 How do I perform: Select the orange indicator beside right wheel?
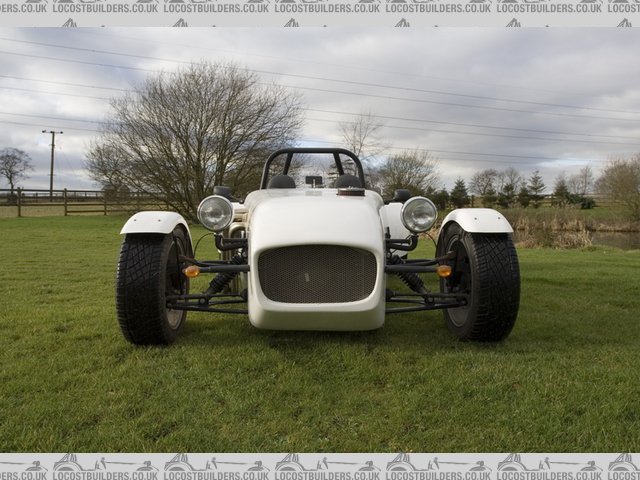(444, 271)
